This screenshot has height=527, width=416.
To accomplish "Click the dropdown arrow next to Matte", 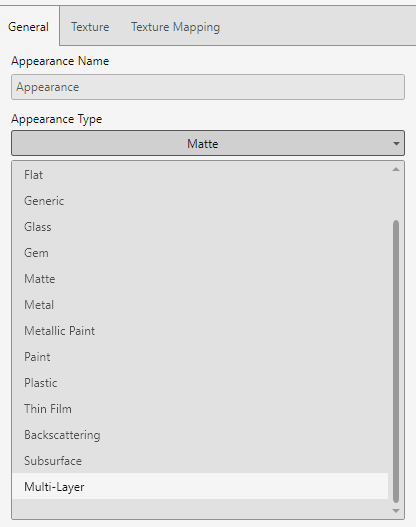I will click(396, 144).
